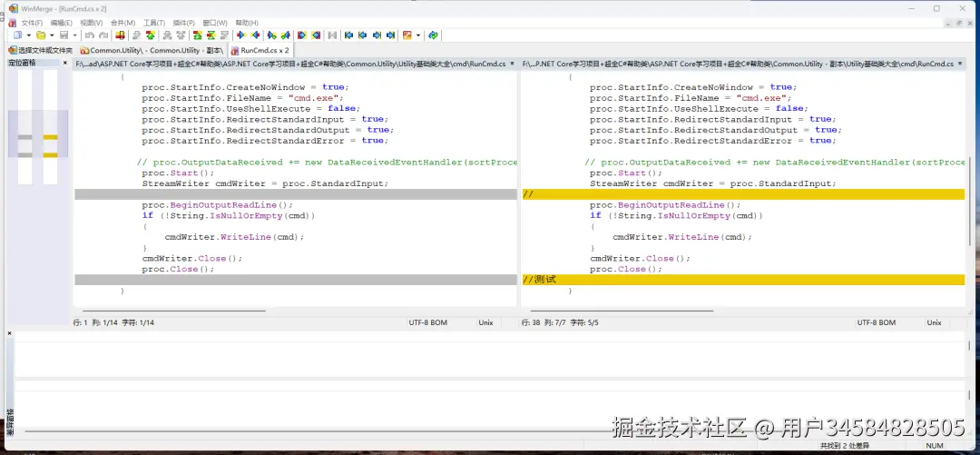
Task: Switch to the Common.Utility folder comparison tab
Action: [x=152, y=50]
